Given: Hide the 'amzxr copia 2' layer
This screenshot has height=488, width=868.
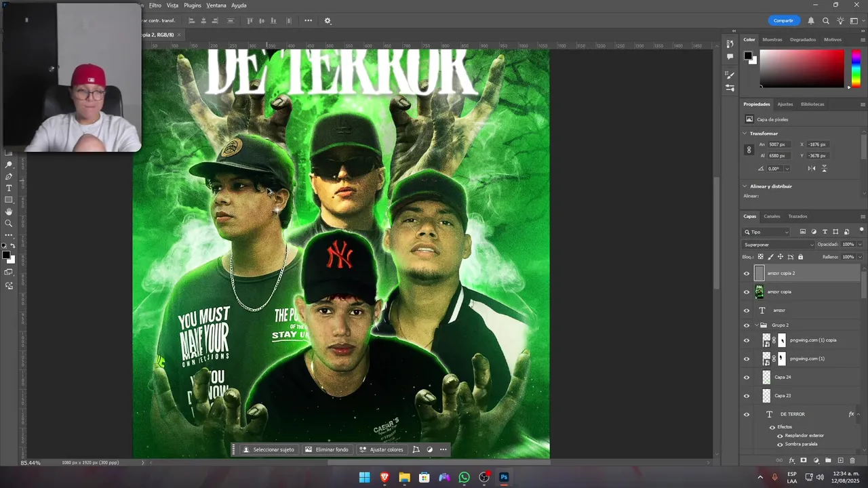Looking at the screenshot, I should point(747,274).
